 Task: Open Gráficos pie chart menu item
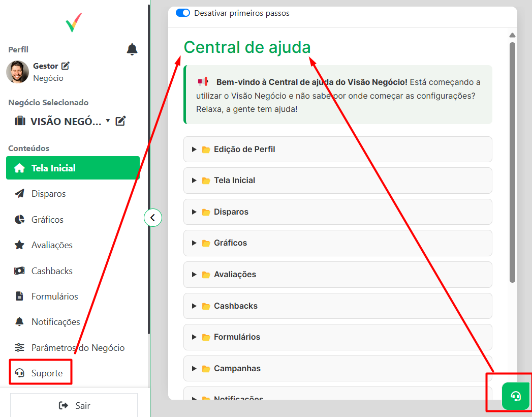pyautogui.click(x=47, y=220)
